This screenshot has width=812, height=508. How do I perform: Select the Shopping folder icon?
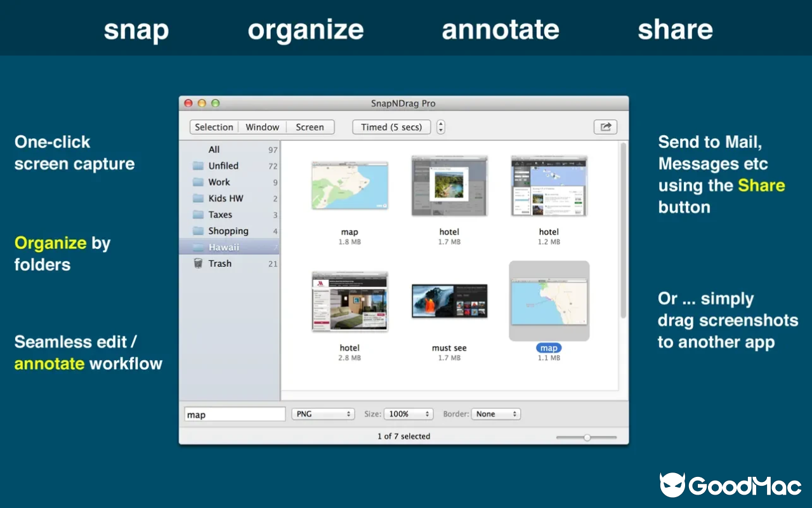[x=198, y=231]
